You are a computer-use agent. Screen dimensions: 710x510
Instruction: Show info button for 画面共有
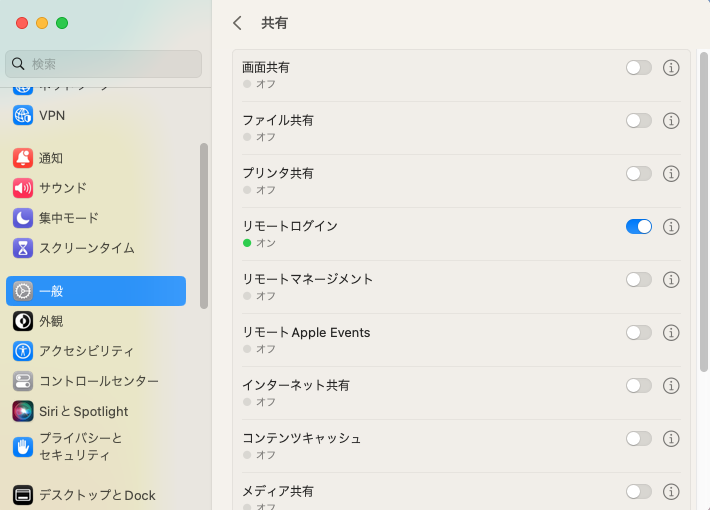pyautogui.click(x=671, y=68)
